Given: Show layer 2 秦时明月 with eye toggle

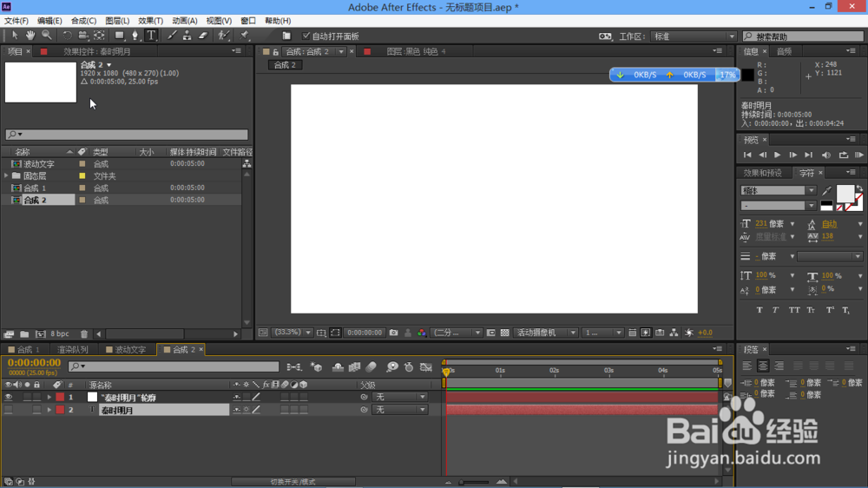Looking at the screenshot, I should point(8,410).
